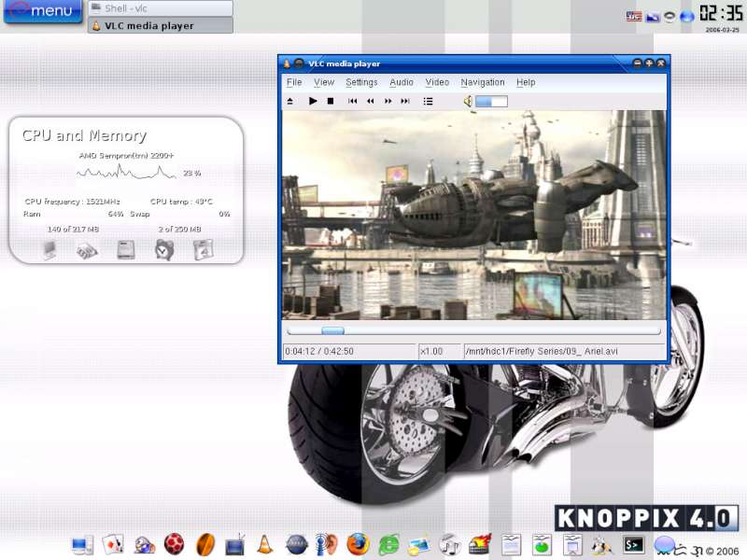The width and height of the screenshot is (747, 560).
Task: Open the View menu in VLC
Action: point(324,82)
